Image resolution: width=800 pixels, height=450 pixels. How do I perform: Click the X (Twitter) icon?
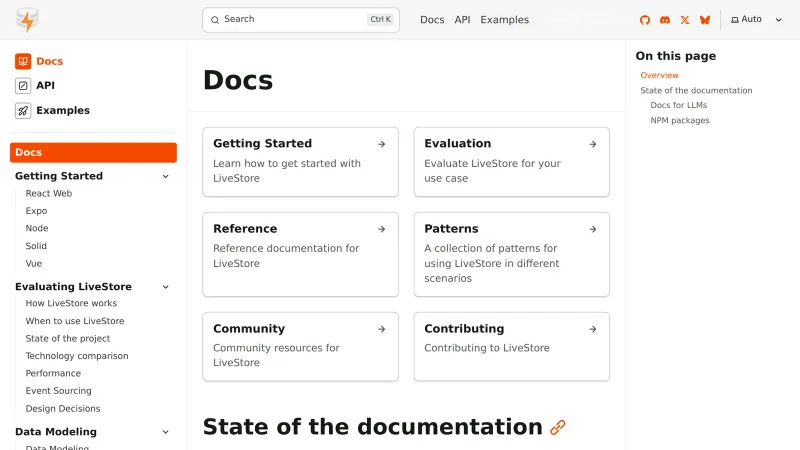pyautogui.click(x=685, y=20)
